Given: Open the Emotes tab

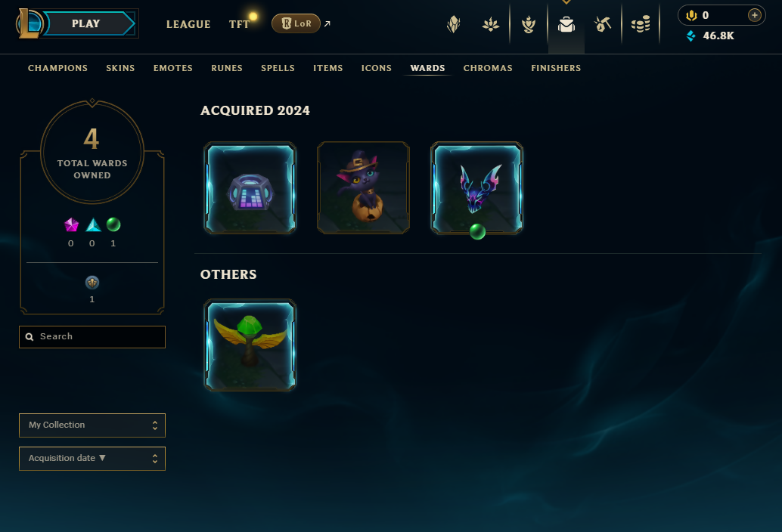Looking at the screenshot, I should (x=173, y=68).
